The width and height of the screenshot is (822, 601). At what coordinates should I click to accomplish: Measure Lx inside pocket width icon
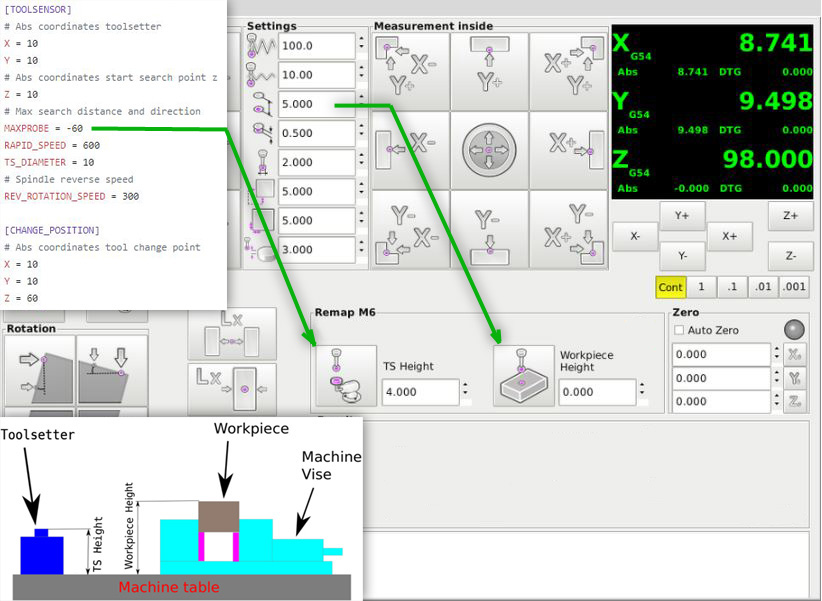coord(232,335)
